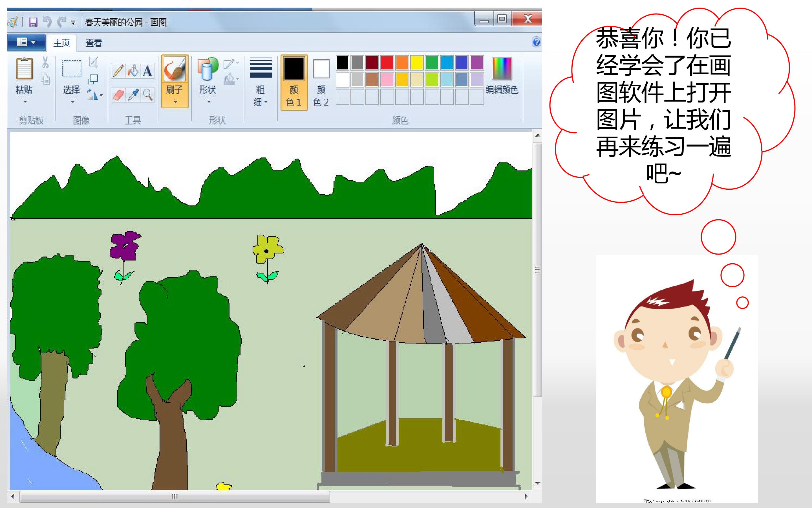Viewport: 812px width, 508px height.
Task: Click the scissors cut icon
Action: 45,62
